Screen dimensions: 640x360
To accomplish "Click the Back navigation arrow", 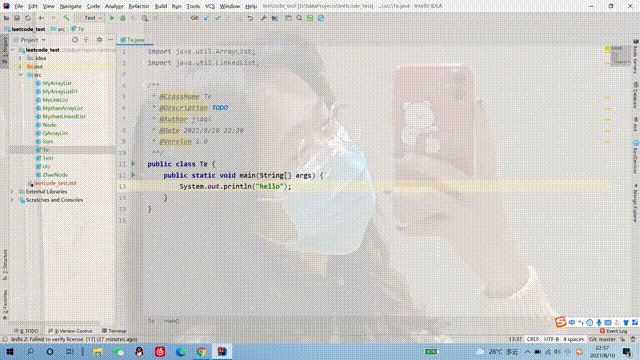I will (42, 18).
